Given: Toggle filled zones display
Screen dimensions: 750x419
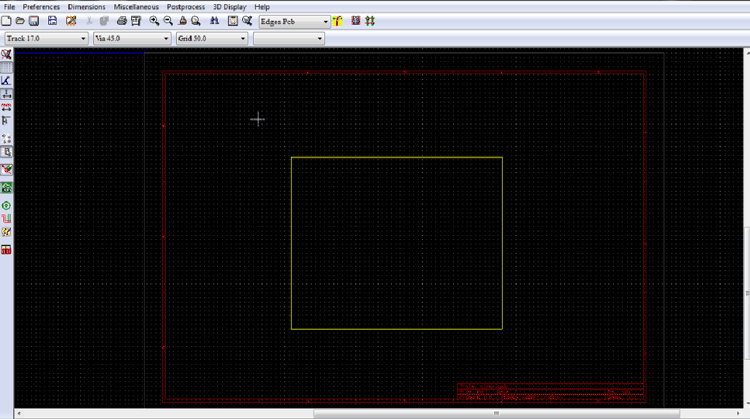Looking at the screenshot, I should coord(6,188).
